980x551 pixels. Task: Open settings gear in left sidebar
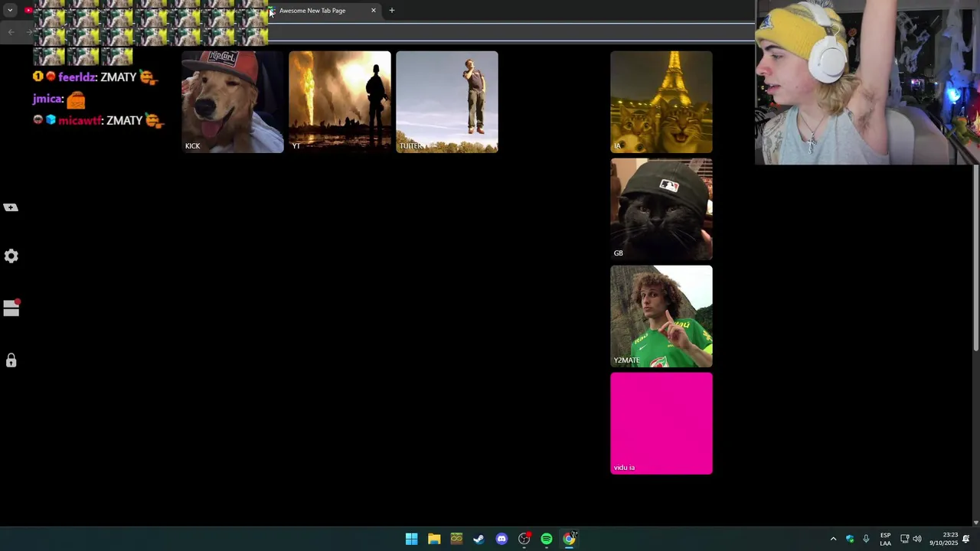(x=11, y=256)
